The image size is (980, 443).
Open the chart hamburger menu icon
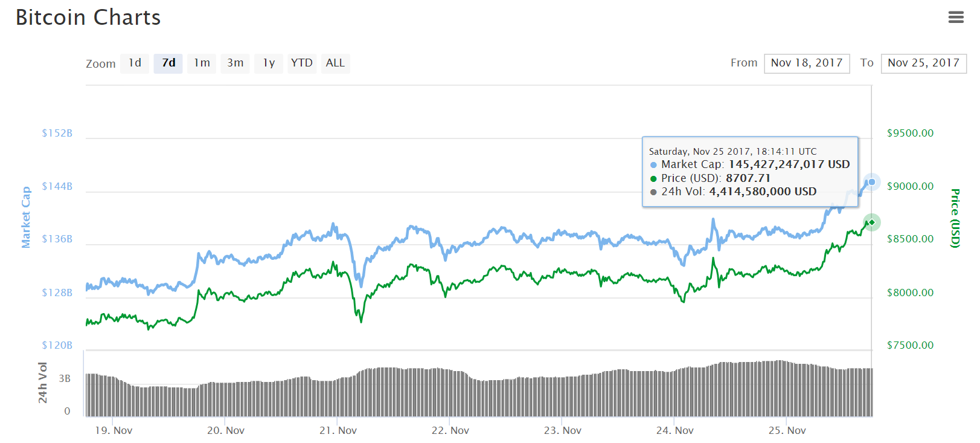tap(956, 18)
